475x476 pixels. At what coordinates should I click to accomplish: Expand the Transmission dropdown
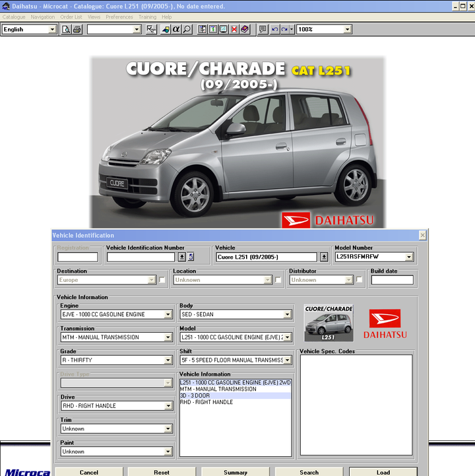pyautogui.click(x=168, y=337)
